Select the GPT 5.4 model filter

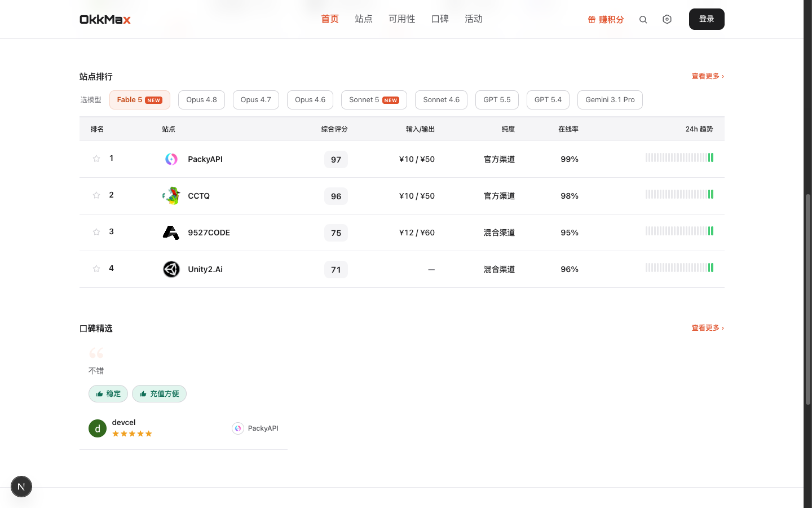point(548,100)
